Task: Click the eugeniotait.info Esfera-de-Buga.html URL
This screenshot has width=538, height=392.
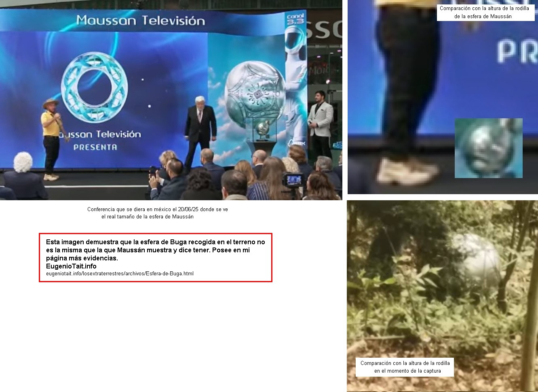Action: tap(120, 274)
